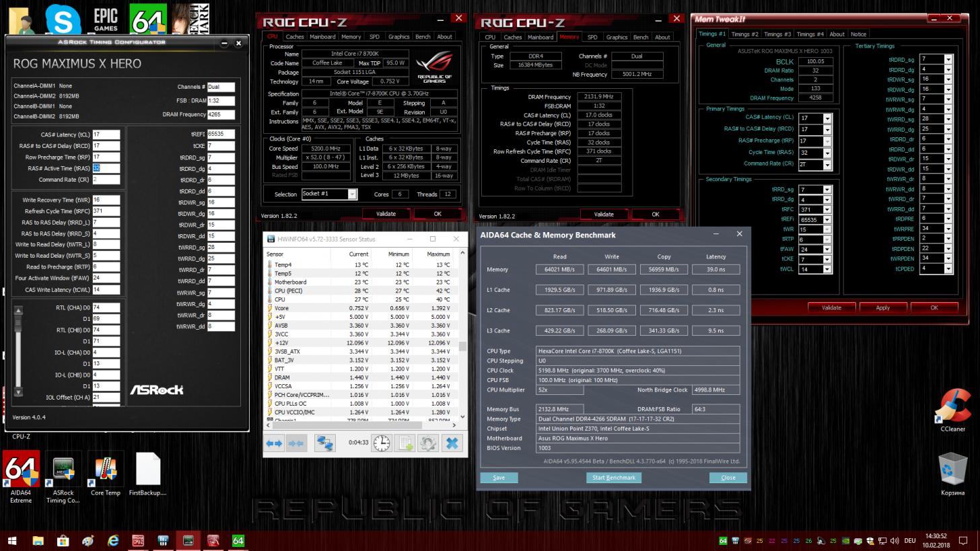The height and width of the screenshot is (551, 980).
Task: Click RAS# Active Time (tRAS) field in ASRock
Action: [106, 168]
